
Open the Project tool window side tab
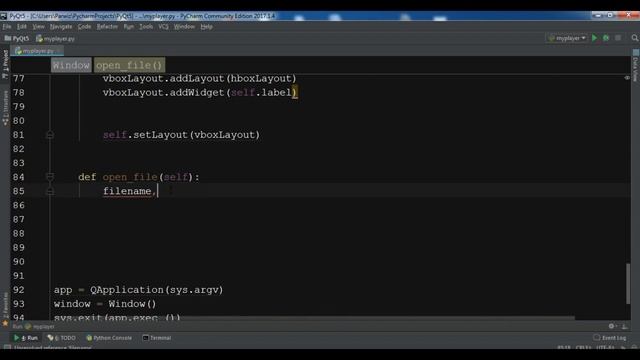tap(5, 64)
